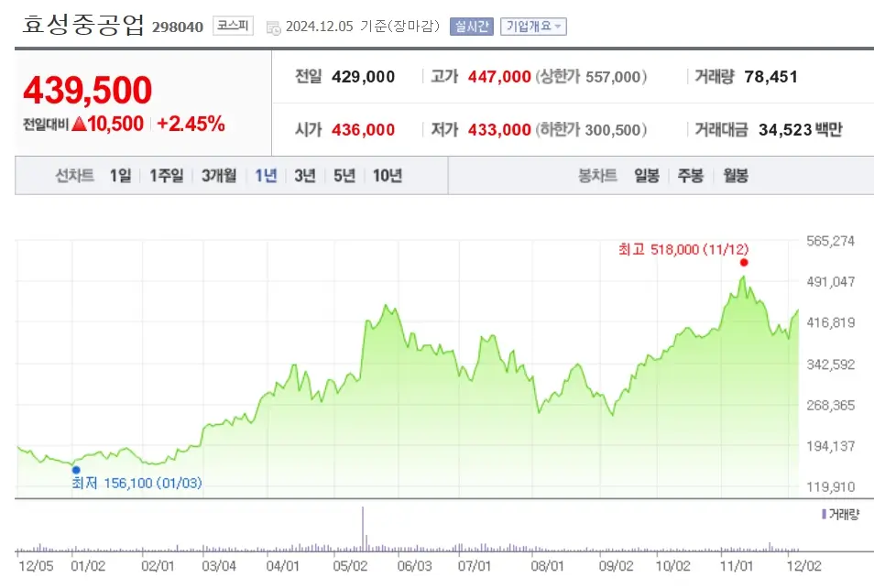Click the 2024.12.05 기준(장마감) date text
The height and width of the screenshot is (588, 874).
point(362,27)
